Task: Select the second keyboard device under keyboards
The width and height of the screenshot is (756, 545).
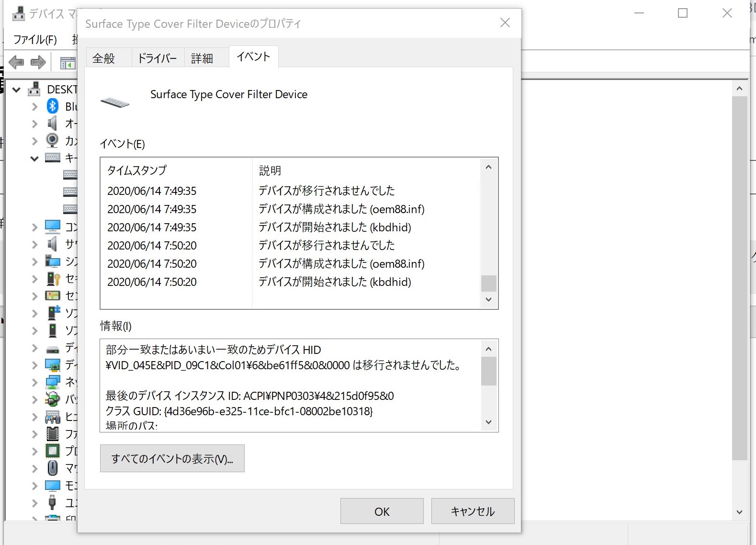Action: coord(70,192)
